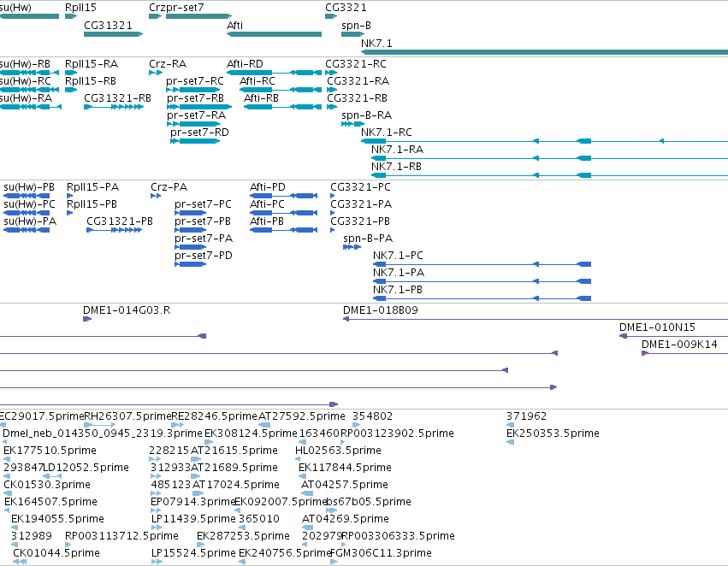Viewport: 728px width, 566px height.
Task: Select the NK7.1-PC protein label
Action: [399, 256]
